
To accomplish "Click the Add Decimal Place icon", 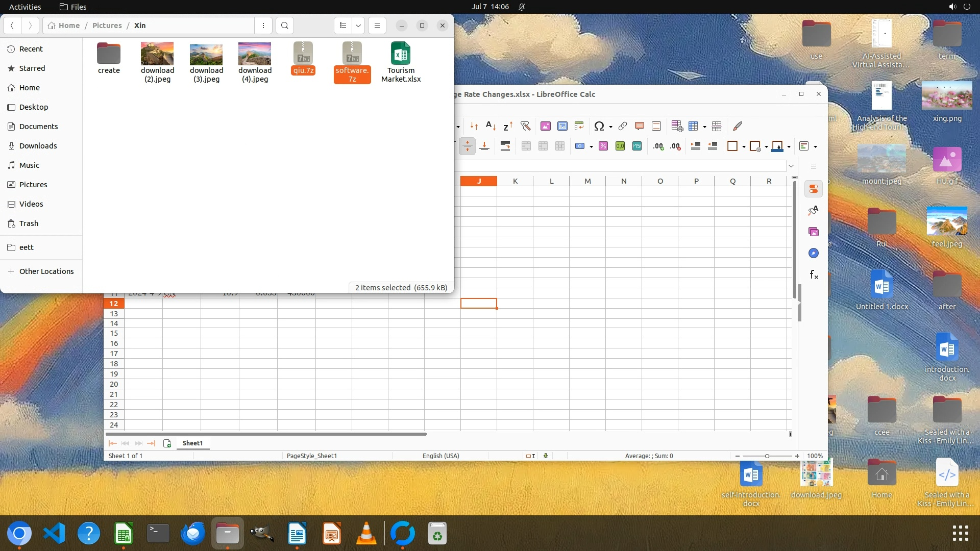I will click(x=658, y=146).
